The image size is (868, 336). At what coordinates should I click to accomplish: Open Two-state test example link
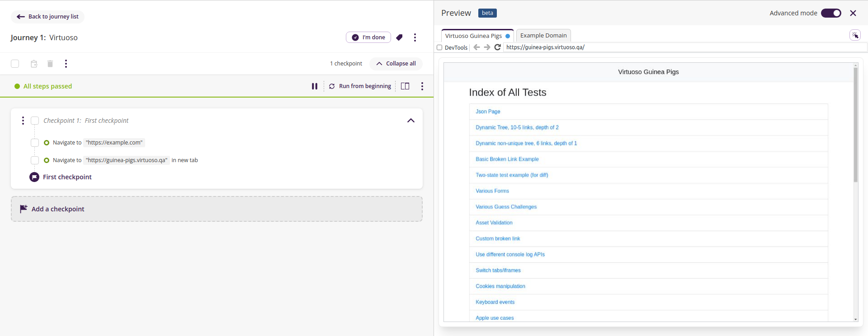tap(512, 175)
